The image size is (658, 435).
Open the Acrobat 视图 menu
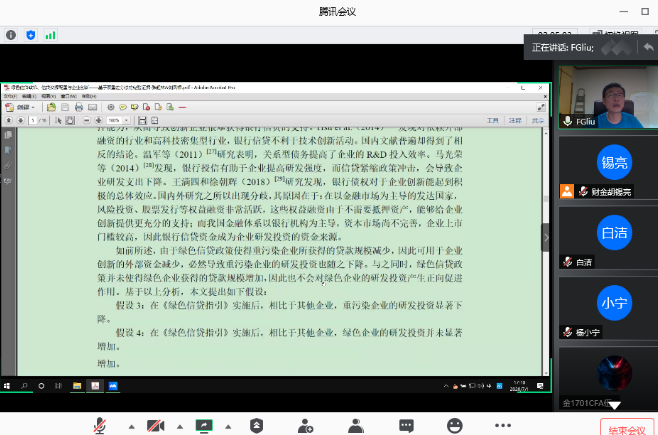pos(49,96)
